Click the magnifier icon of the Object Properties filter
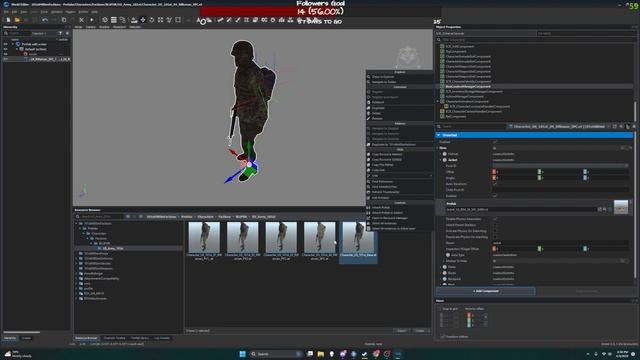 439,40
